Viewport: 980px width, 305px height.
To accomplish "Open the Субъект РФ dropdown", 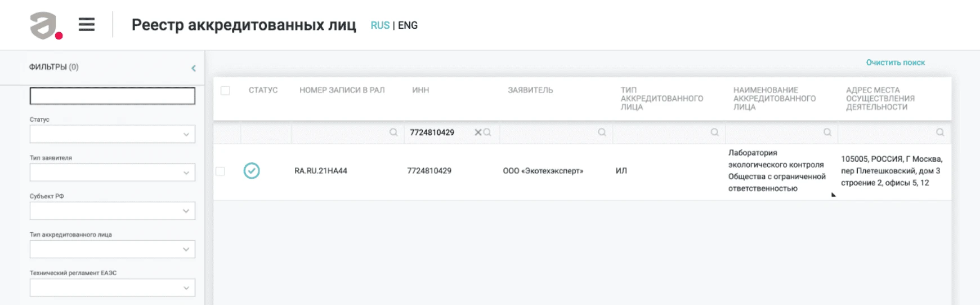I will pyautogui.click(x=113, y=211).
